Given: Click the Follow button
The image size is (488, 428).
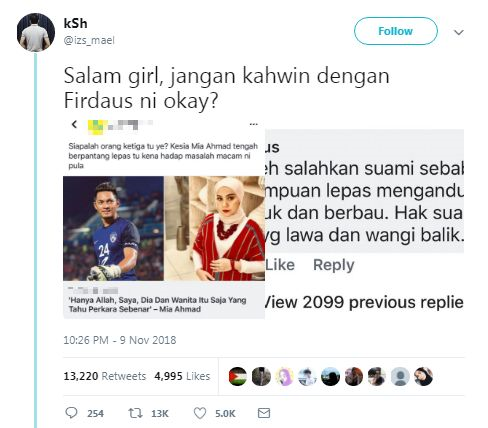Looking at the screenshot, I should click(396, 31).
